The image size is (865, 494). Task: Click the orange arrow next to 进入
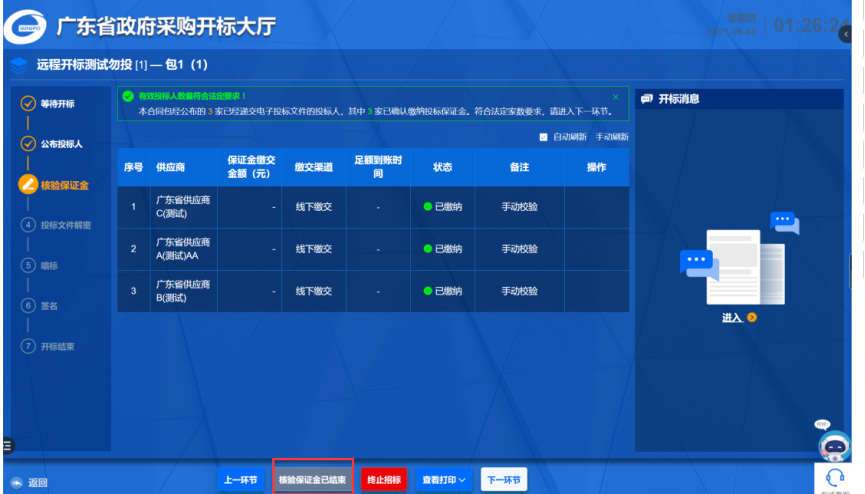tap(751, 318)
